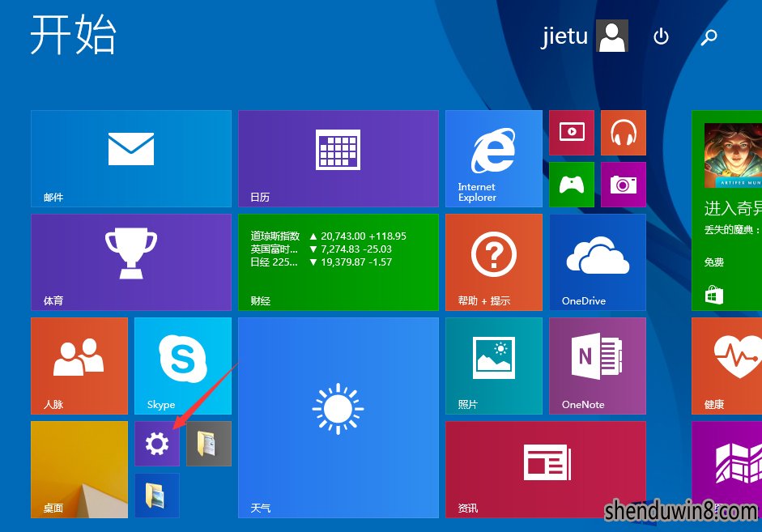Open the 照片 Photos tile

pyautogui.click(x=494, y=366)
